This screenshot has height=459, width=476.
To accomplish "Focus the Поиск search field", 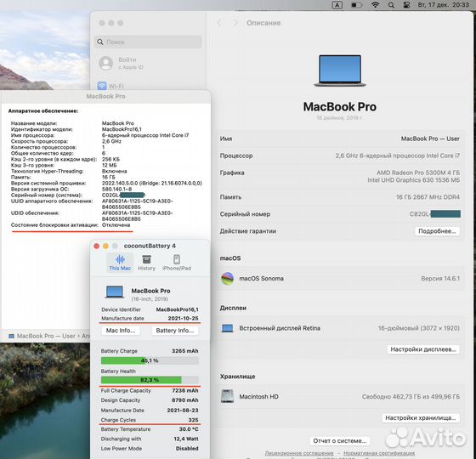I will tap(148, 42).
